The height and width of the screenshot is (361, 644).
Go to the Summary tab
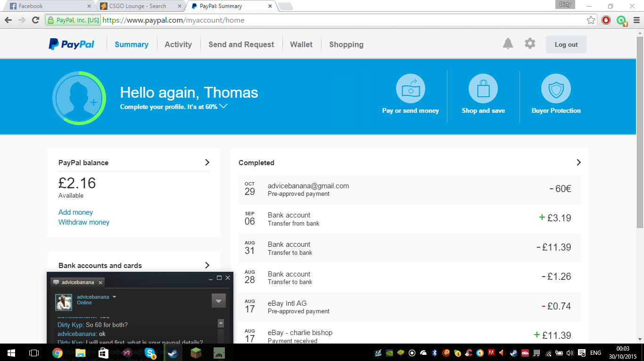[132, 44]
